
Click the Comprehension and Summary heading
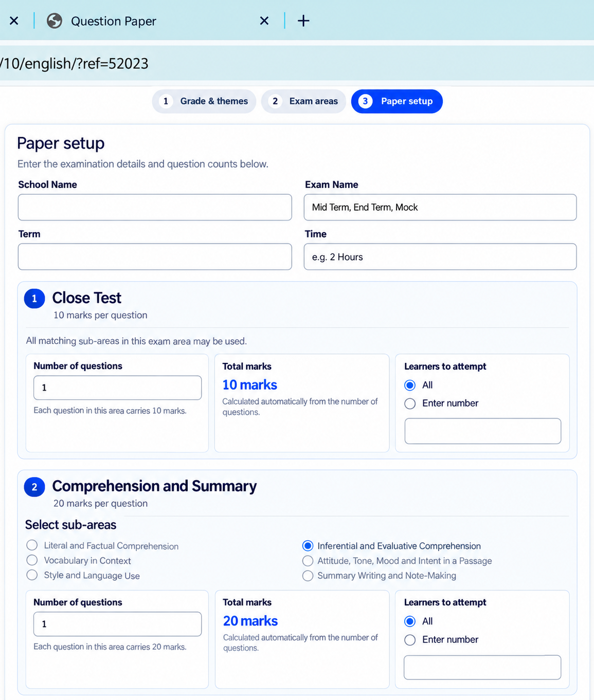pyautogui.click(x=154, y=486)
